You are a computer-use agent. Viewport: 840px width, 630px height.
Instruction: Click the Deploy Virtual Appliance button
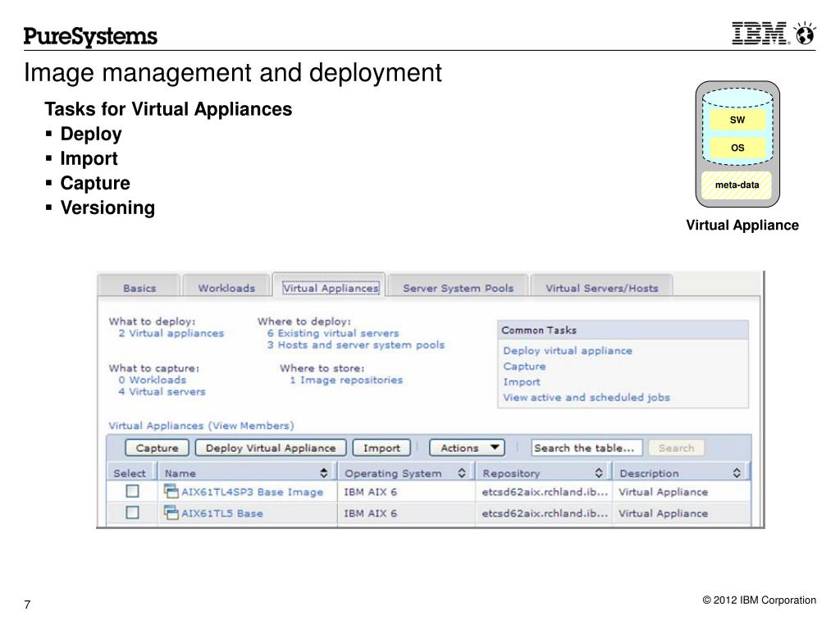pyautogui.click(x=271, y=448)
